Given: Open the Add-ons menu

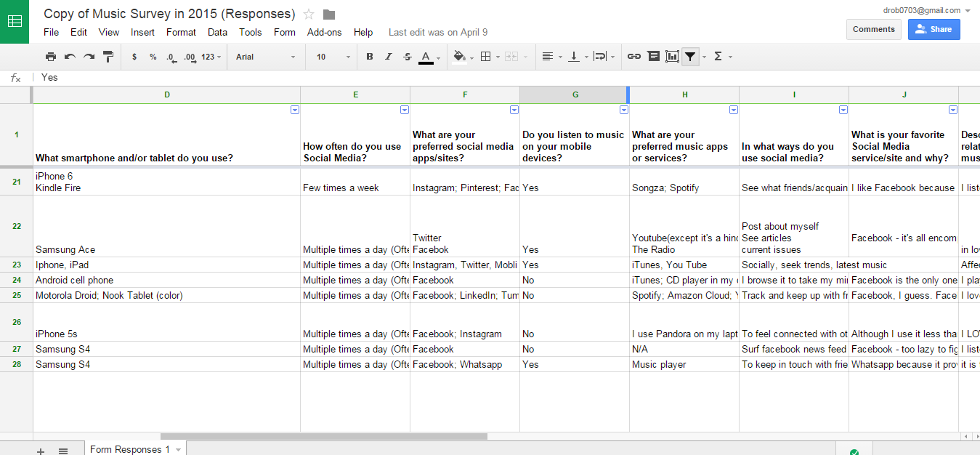Looking at the screenshot, I should (x=324, y=32).
